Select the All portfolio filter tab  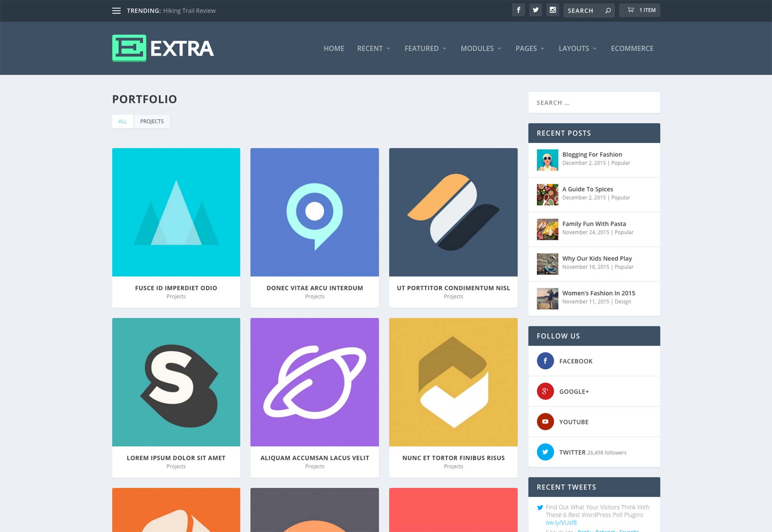tap(123, 121)
